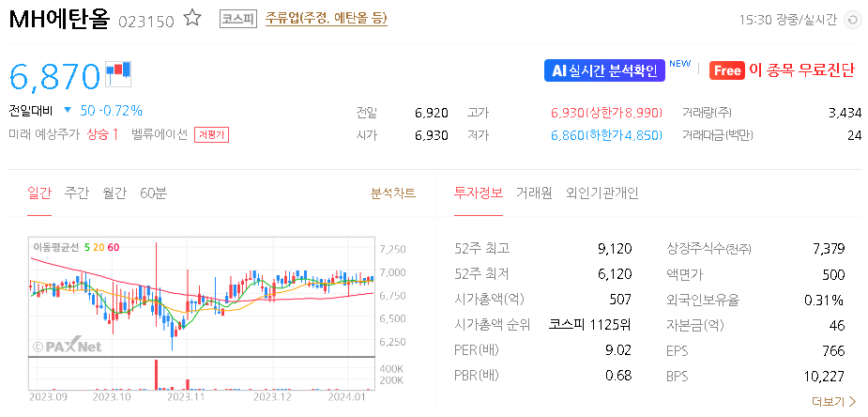Click the 상장주식수 value 7,379
This screenshot has height=417, width=868.
click(x=829, y=249)
